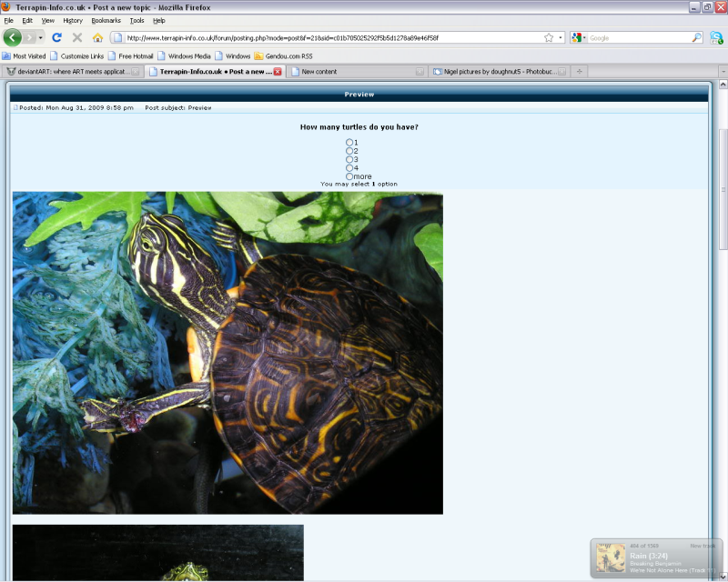Click the album art in Rain notification
The height and width of the screenshot is (582, 728).
point(611,557)
